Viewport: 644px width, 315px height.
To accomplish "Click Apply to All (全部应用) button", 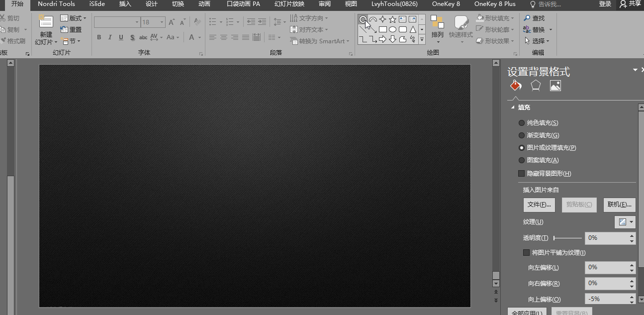I will coord(527,313).
